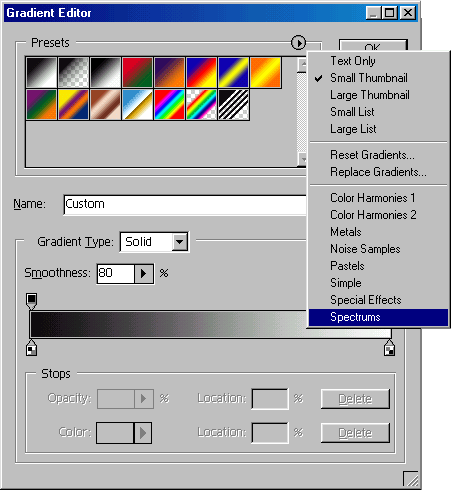Screen dimensions: 451x490
Task: Select the chrome gradient preset thumbnail
Action: point(137,104)
